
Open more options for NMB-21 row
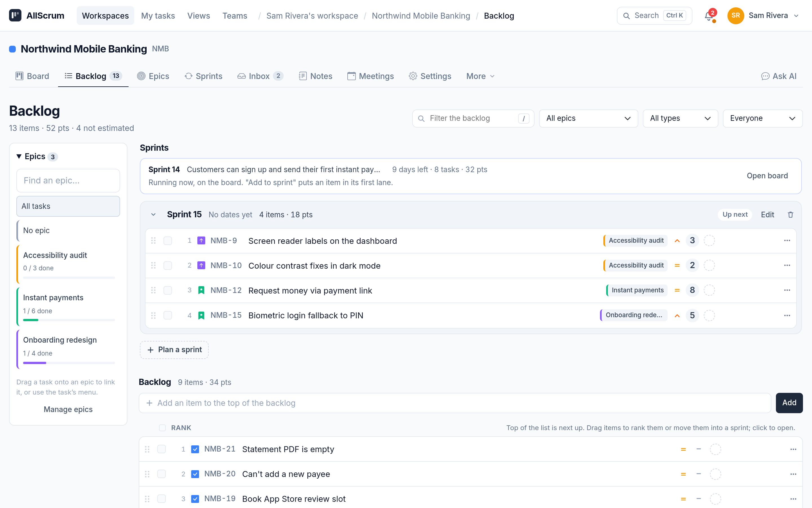793,449
